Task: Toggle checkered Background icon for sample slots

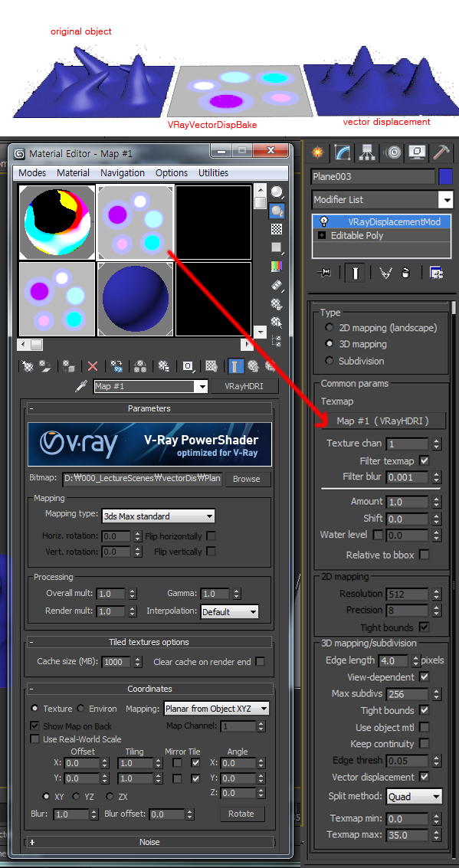Action: pyautogui.click(x=277, y=228)
